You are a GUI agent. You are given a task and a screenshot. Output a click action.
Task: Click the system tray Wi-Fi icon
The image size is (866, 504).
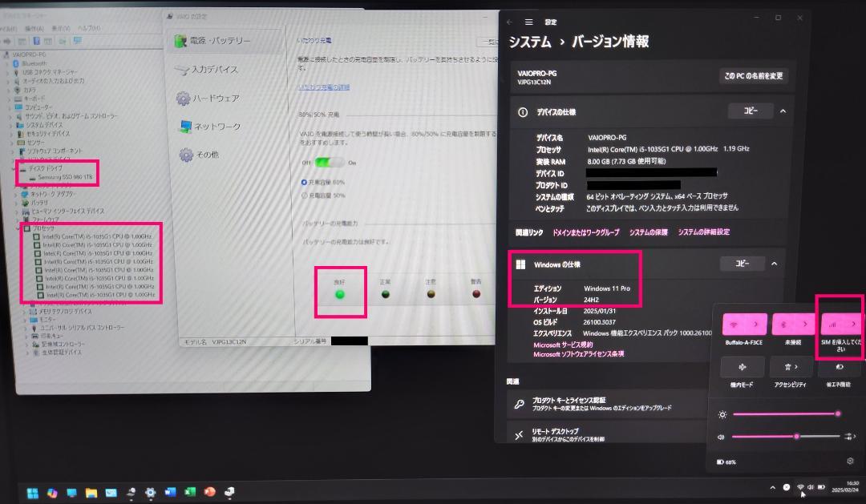click(800, 487)
